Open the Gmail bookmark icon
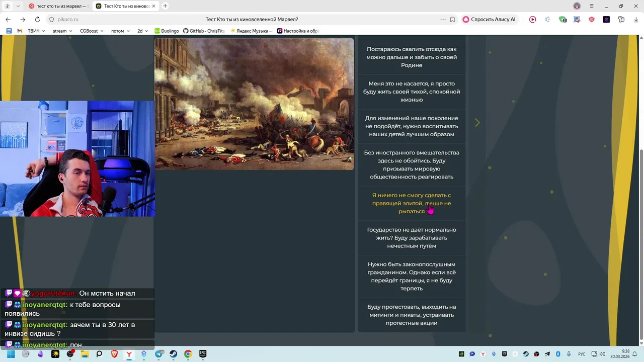Image resolution: width=644 pixels, height=362 pixels. point(20,31)
